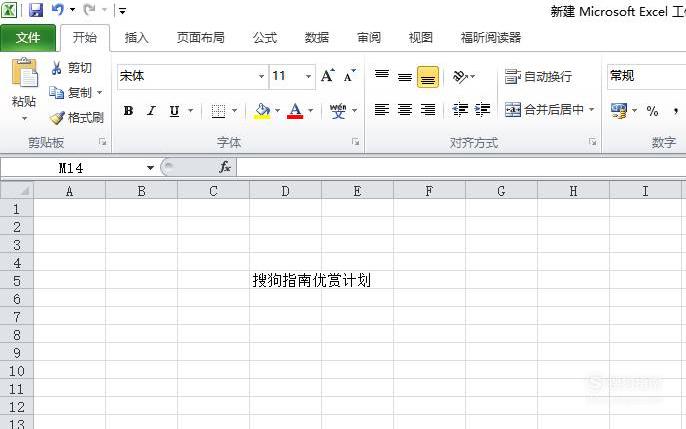Image resolution: width=686 pixels, height=429 pixels.
Task: Toggle align text right
Action: tap(428, 109)
